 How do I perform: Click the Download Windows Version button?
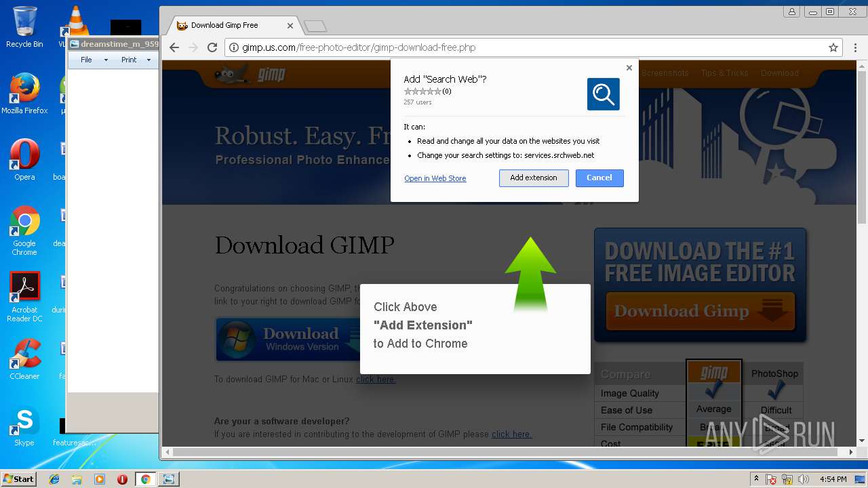[x=288, y=340]
